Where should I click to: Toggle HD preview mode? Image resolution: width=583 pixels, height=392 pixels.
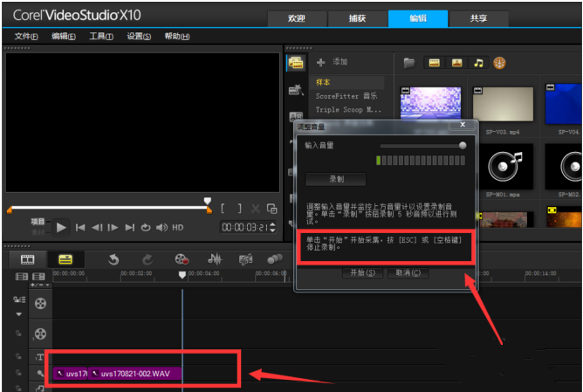pyautogui.click(x=178, y=227)
